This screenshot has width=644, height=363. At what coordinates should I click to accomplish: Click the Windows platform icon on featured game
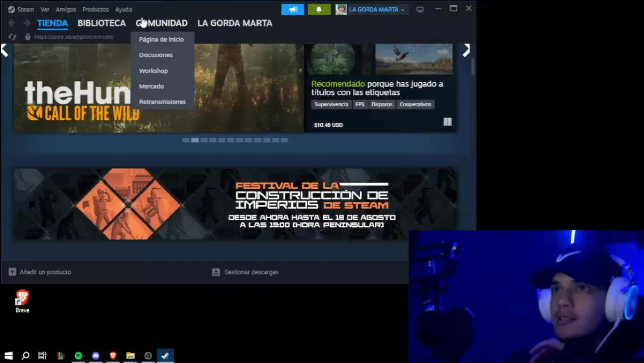point(447,122)
